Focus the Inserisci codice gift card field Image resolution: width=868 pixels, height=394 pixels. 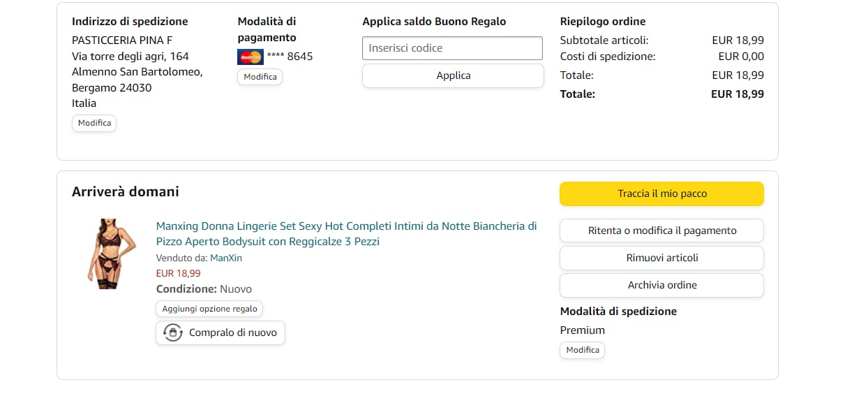[x=452, y=48]
